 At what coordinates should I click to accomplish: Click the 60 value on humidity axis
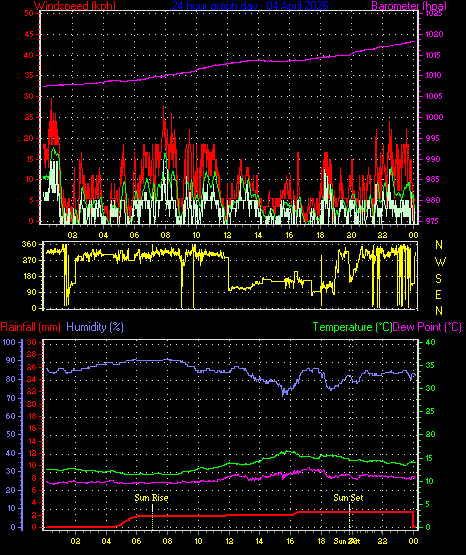[11, 416]
